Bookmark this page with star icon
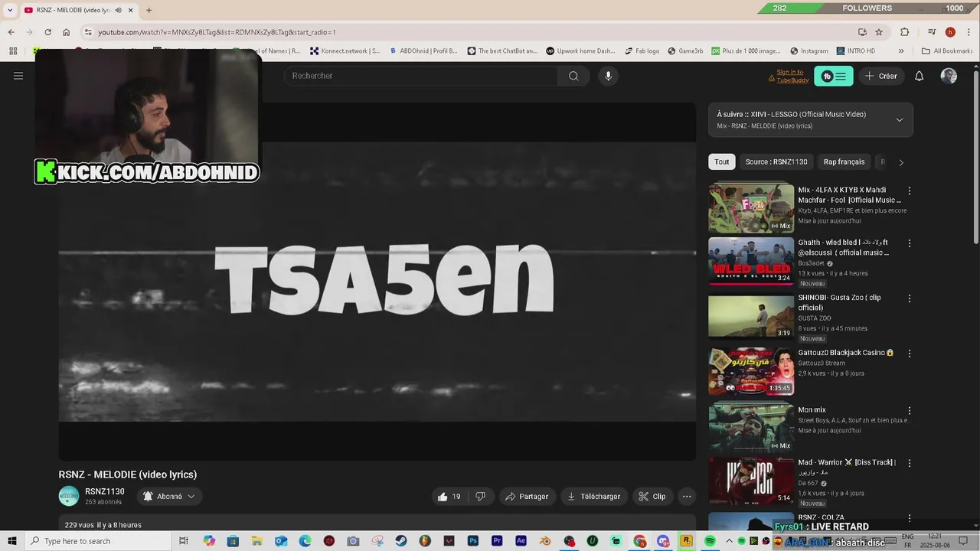 pyautogui.click(x=879, y=32)
